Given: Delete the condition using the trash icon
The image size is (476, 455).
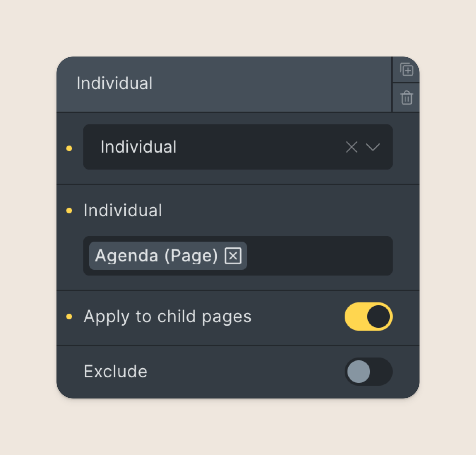Looking at the screenshot, I should point(406,97).
